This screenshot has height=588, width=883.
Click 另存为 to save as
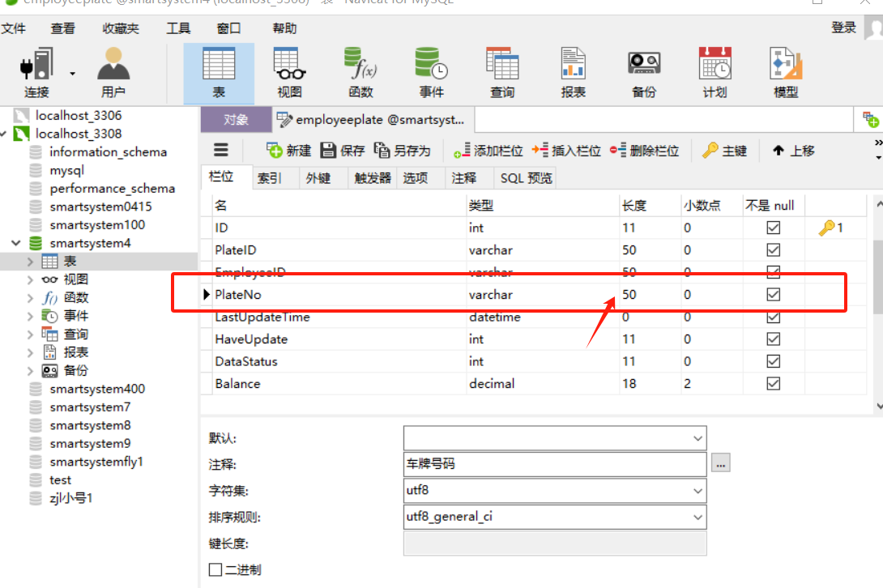(402, 151)
